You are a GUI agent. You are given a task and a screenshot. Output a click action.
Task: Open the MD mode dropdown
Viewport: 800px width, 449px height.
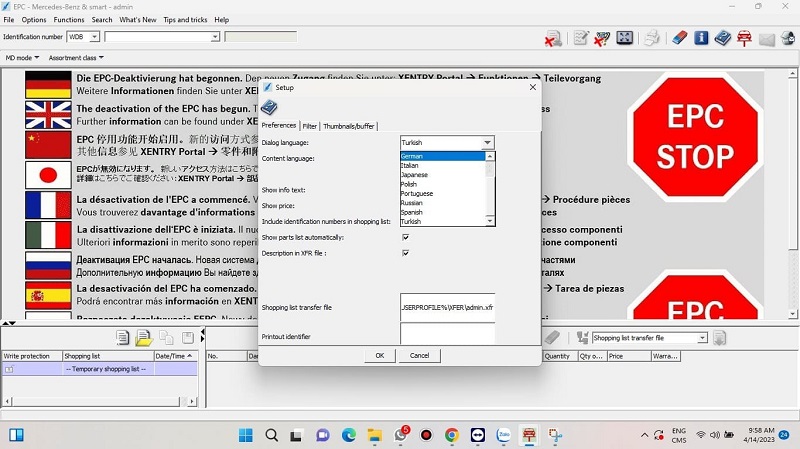click(22, 58)
